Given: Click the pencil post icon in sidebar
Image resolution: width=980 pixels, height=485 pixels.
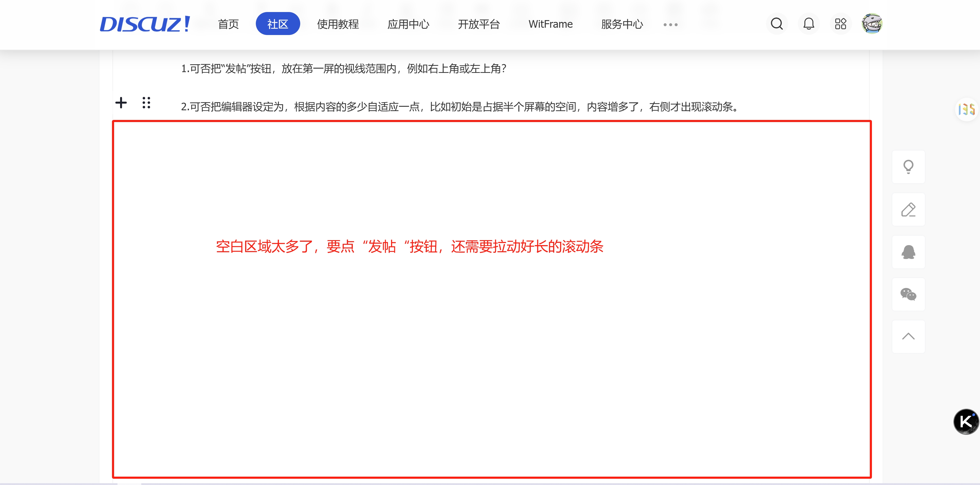Looking at the screenshot, I should 908,209.
